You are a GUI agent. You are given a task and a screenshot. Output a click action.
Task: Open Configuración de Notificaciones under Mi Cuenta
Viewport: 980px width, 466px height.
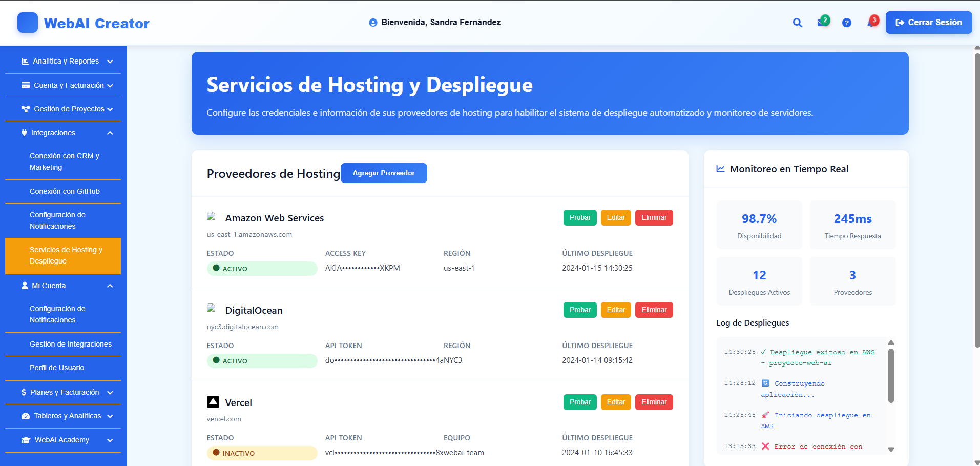[x=63, y=314]
